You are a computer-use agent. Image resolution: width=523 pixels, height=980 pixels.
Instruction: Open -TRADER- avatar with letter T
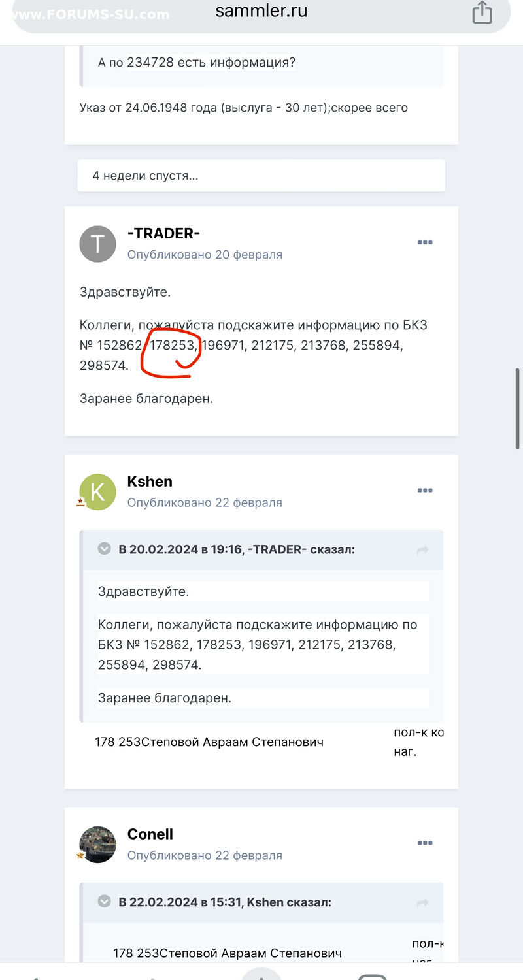(x=97, y=244)
